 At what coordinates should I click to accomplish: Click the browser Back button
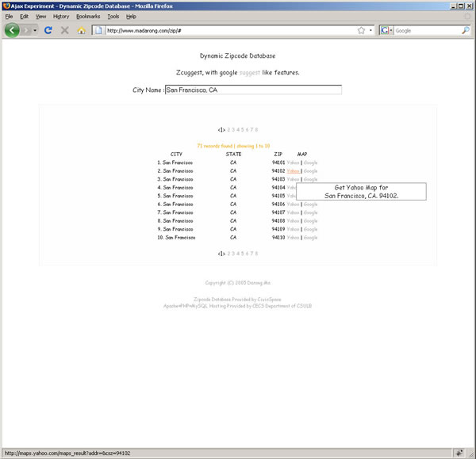pos(13,30)
